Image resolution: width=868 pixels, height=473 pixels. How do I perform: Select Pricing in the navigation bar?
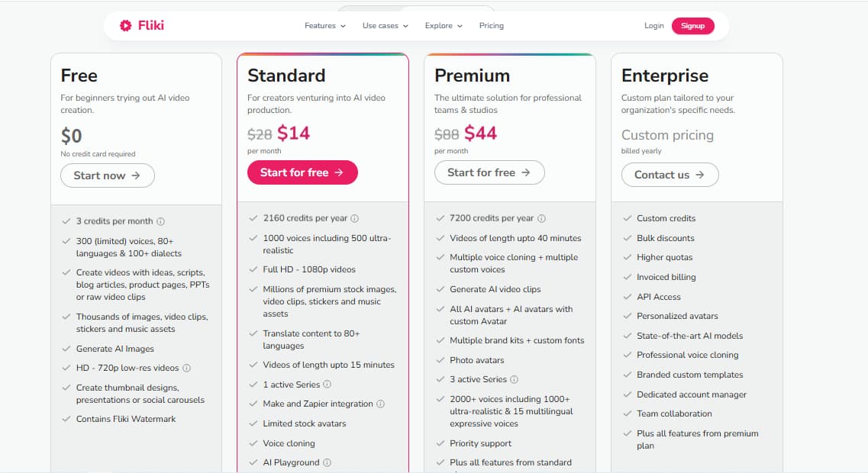(492, 25)
